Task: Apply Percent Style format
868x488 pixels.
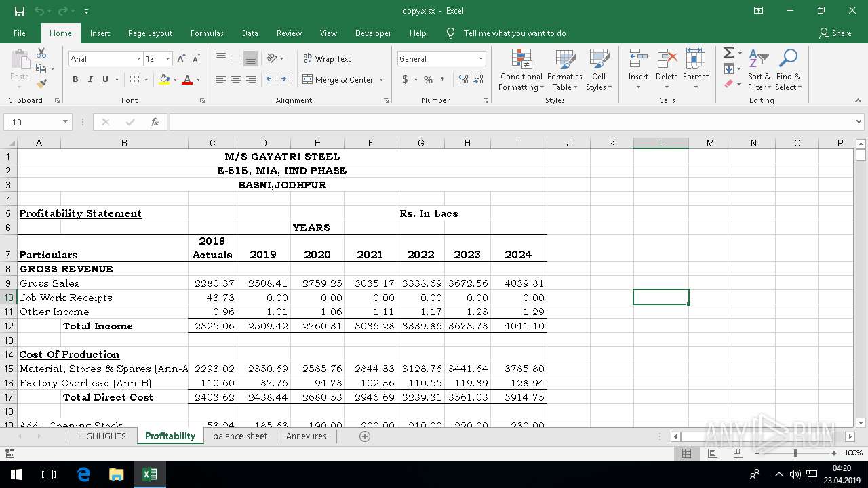Action: point(428,79)
